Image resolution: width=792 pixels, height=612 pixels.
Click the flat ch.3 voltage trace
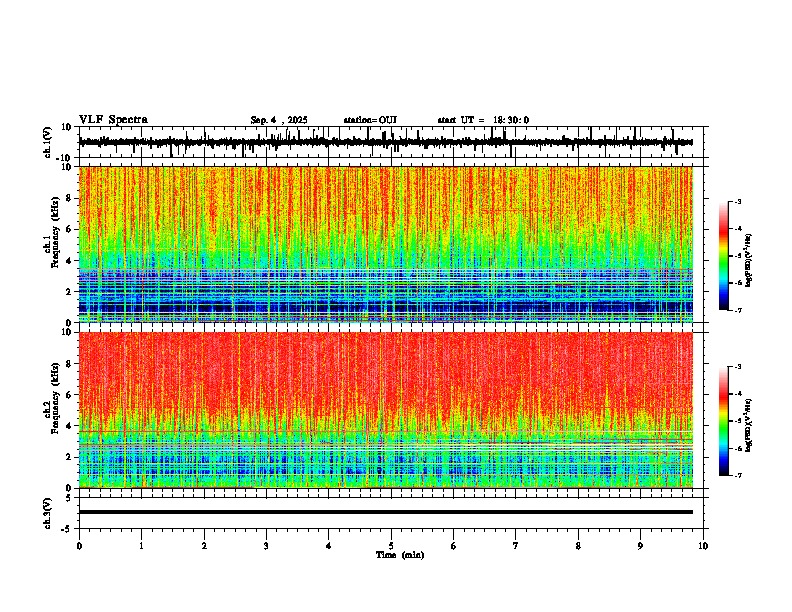click(385, 512)
